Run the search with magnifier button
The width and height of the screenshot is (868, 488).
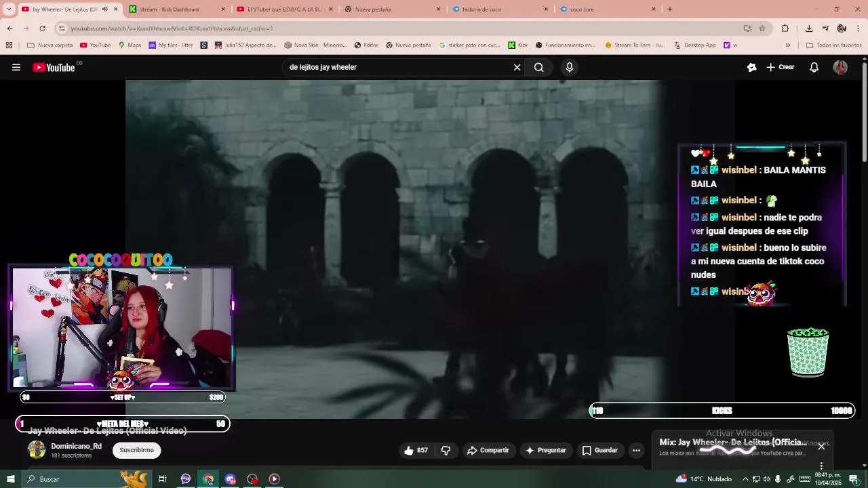click(538, 67)
